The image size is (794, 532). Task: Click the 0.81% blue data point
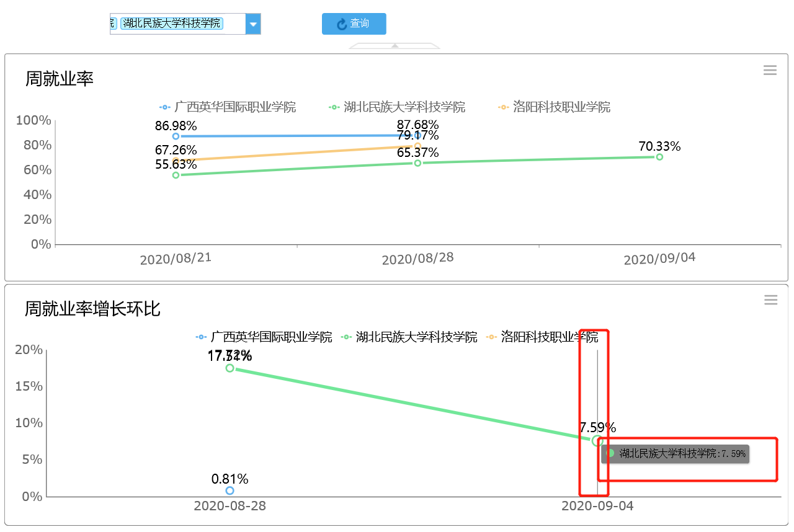click(230, 490)
